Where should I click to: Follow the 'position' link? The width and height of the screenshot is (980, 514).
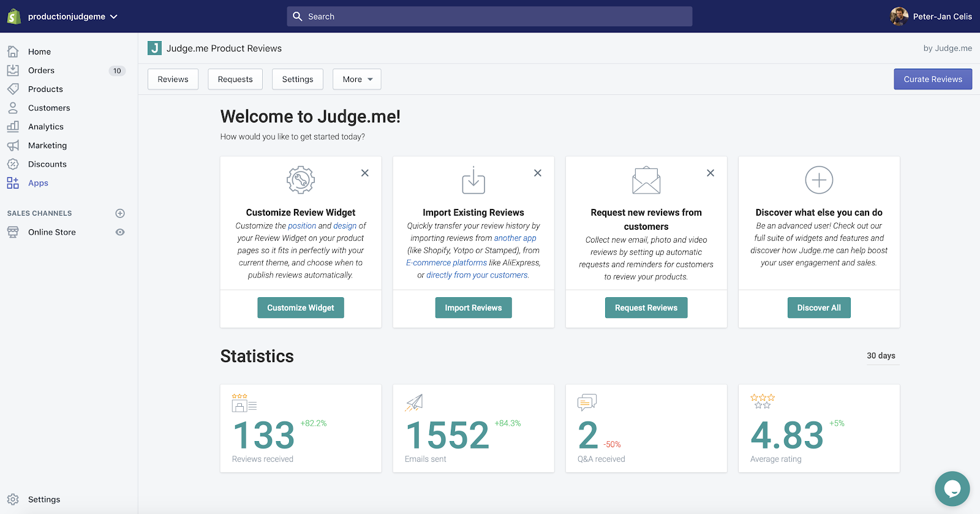coord(302,225)
